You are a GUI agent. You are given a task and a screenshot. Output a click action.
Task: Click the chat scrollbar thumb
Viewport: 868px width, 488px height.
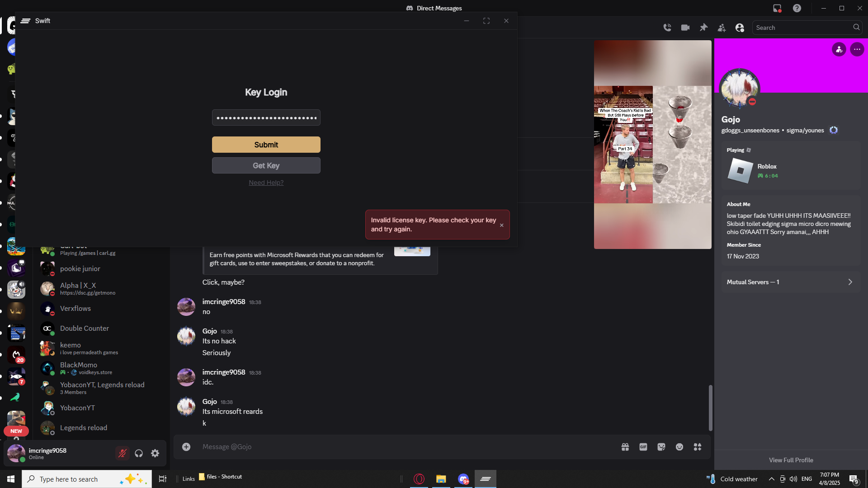[710, 407]
